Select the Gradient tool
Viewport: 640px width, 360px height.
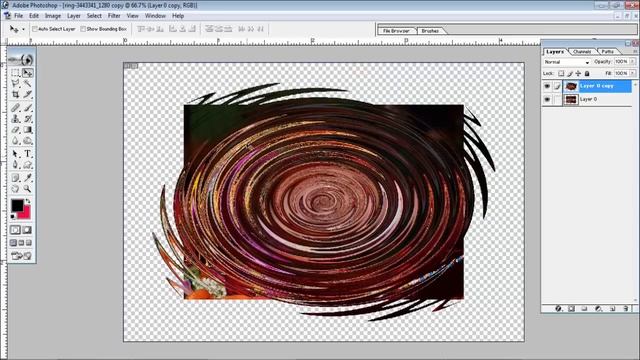pyautogui.click(x=27, y=130)
